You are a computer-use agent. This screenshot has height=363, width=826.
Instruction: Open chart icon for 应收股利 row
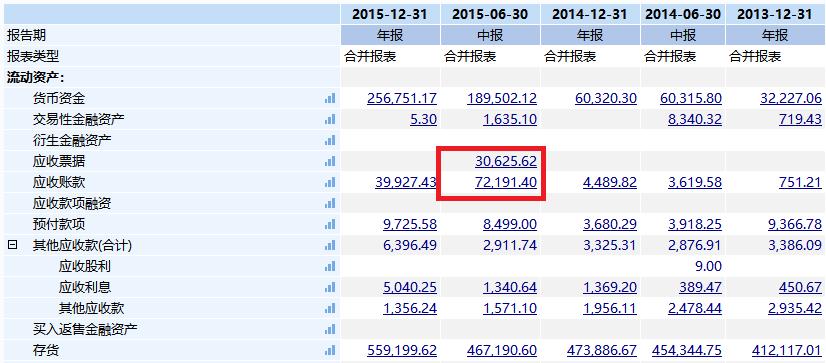[x=330, y=267]
